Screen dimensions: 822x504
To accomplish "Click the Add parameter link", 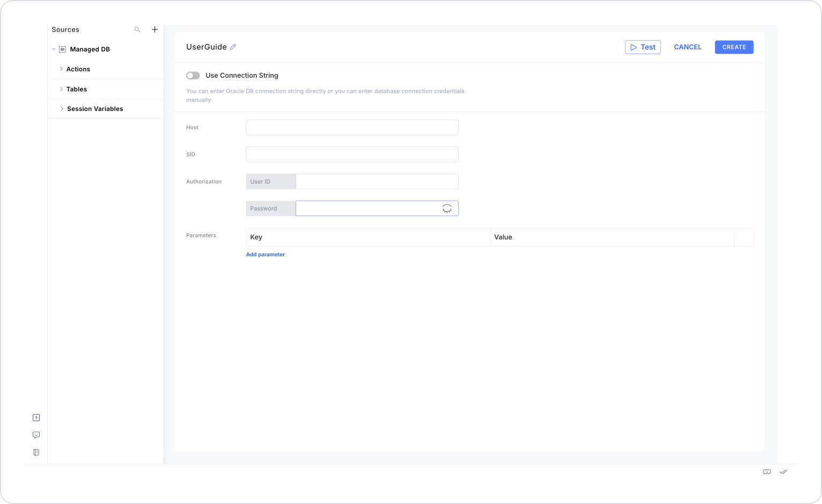I will tap(266, 255).
